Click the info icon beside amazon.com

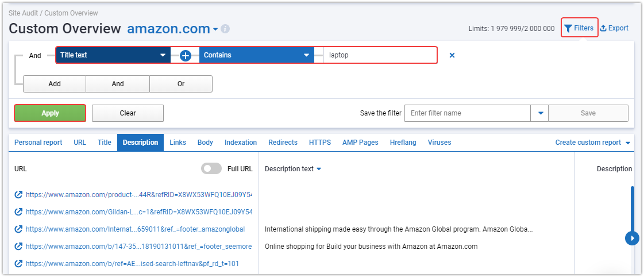225,29
